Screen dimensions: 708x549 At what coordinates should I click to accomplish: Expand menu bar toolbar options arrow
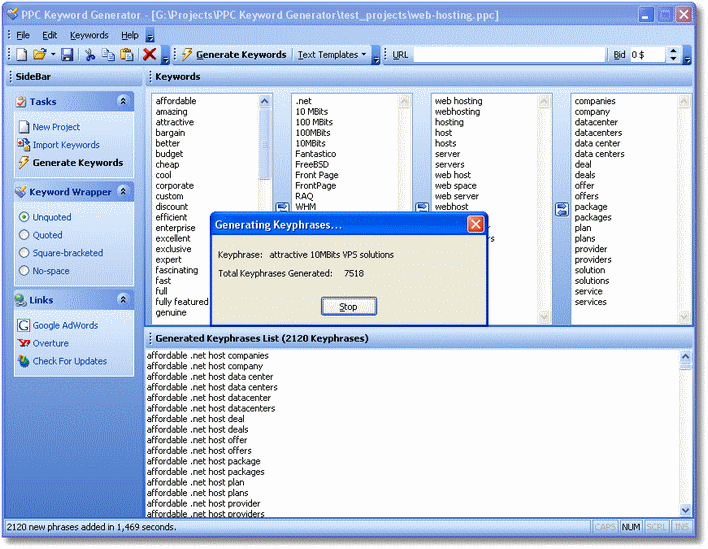pos(150,36)
